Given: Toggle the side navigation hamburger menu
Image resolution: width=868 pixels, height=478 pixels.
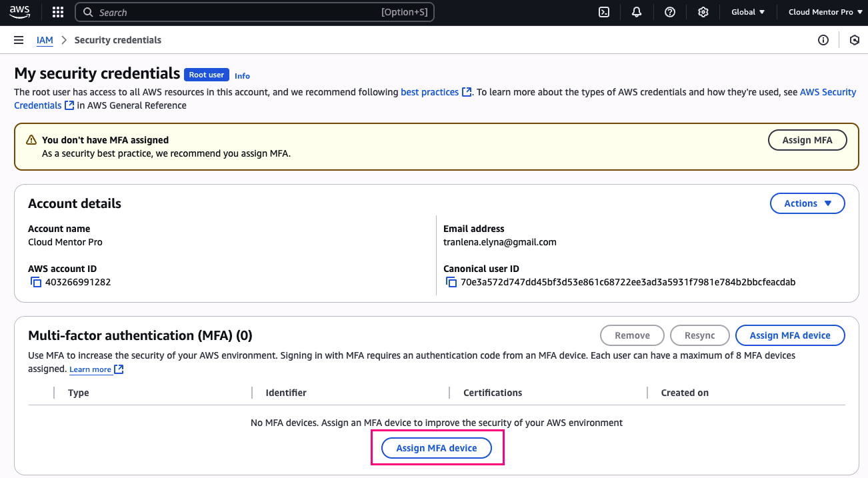Looking at the screenshot, I should [x=19, y=40].
